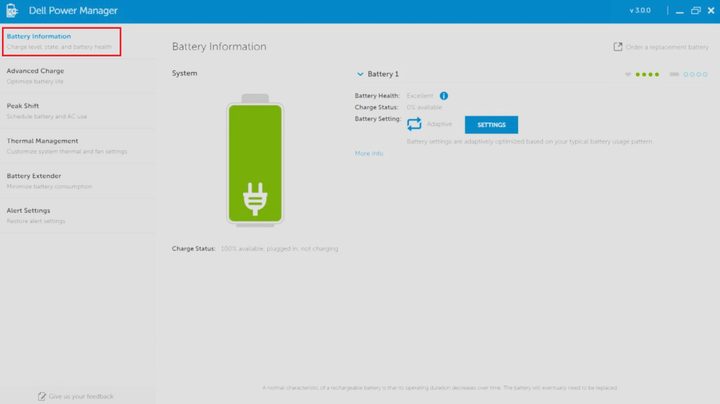The height and width of the screenshot is (404, 720).
Task: Select Battery Extender in sidebar
Action: click(x=77, y=180)
